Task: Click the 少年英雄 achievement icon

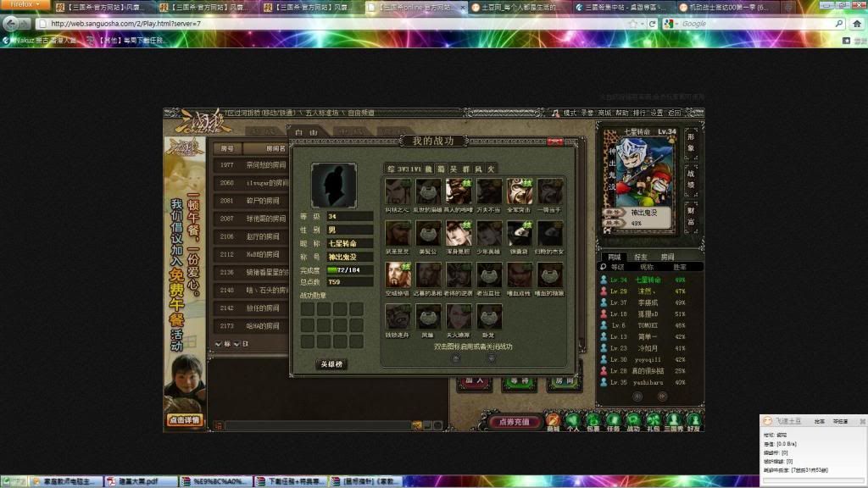Action: [489, 234]
